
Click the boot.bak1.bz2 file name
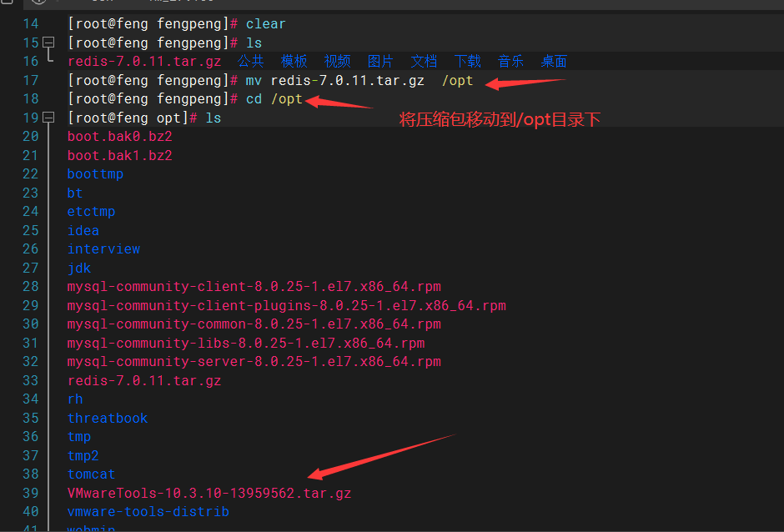(x=120, y=155)
